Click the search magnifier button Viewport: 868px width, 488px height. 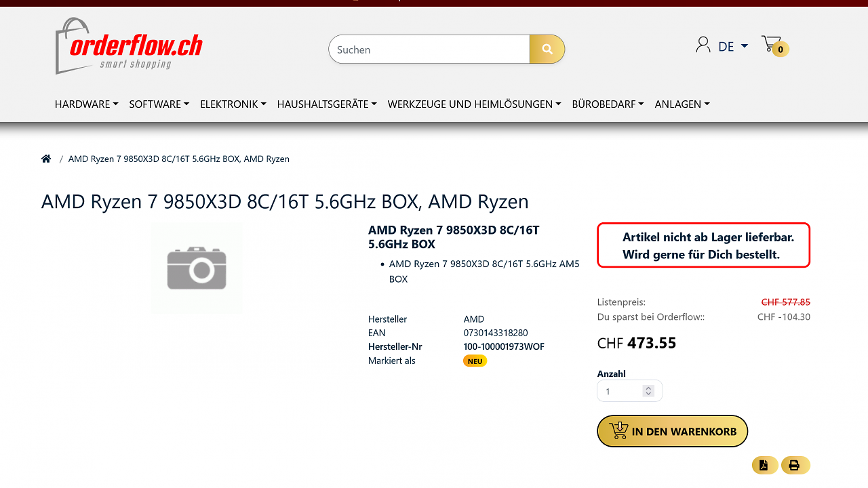click(547, 49)
